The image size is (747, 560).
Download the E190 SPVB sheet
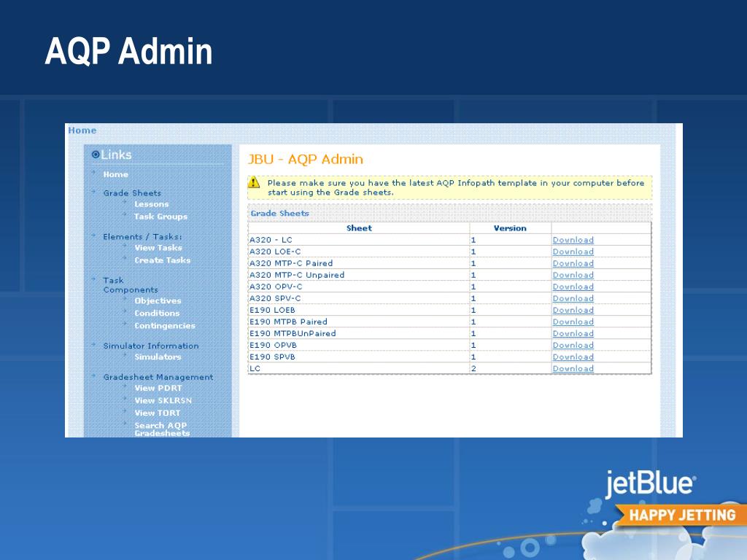pos(573,357)
